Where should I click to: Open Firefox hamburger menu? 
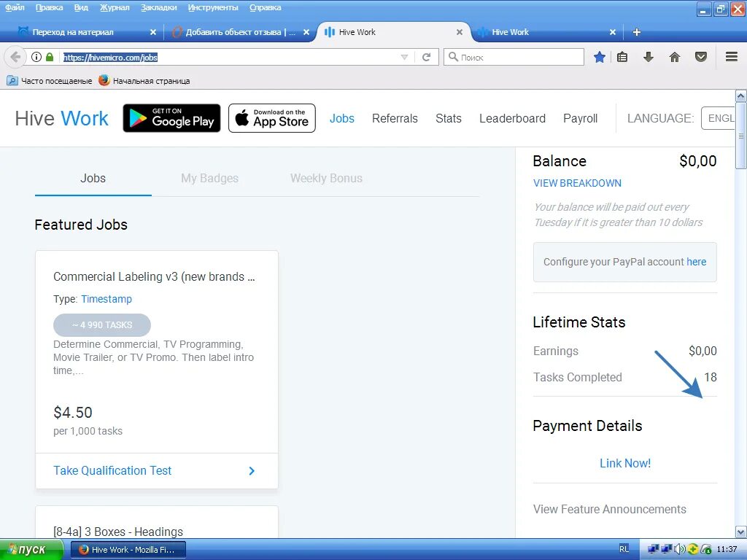click(732, 57)
